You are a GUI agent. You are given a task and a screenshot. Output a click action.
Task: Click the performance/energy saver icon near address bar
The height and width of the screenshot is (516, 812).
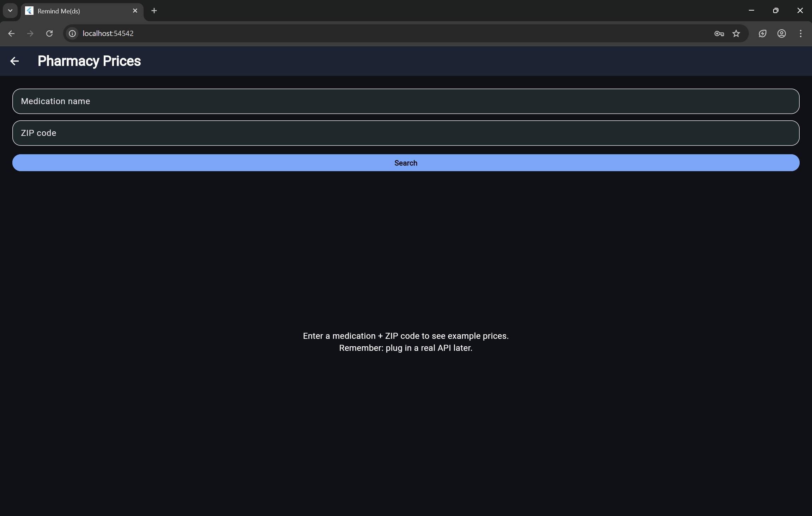tap(763, 33)
